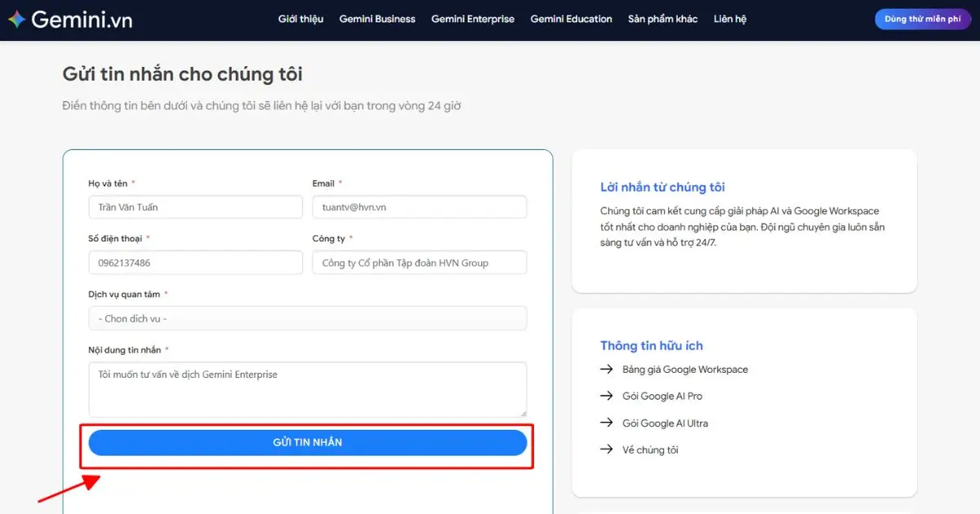Click the Dịch vụ quan tâm label
Image resolution: width=980 pixels, height=514 pixels.
pos(124,294)
